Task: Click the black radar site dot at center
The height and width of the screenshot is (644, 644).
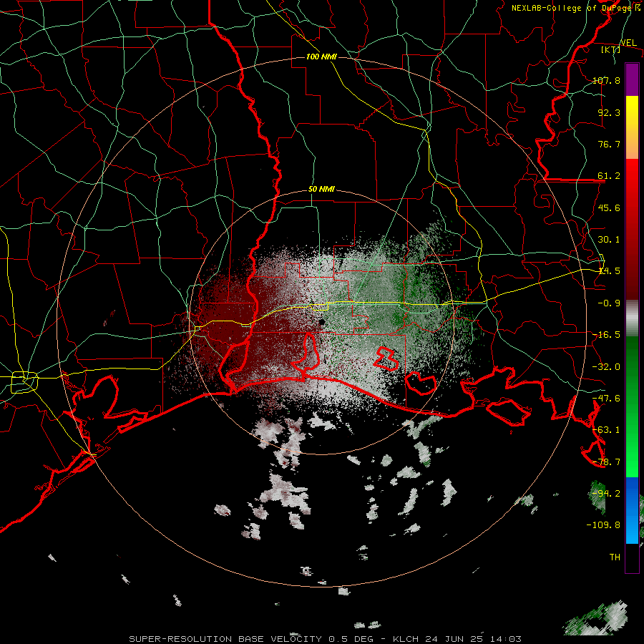Action: point(321,322)
